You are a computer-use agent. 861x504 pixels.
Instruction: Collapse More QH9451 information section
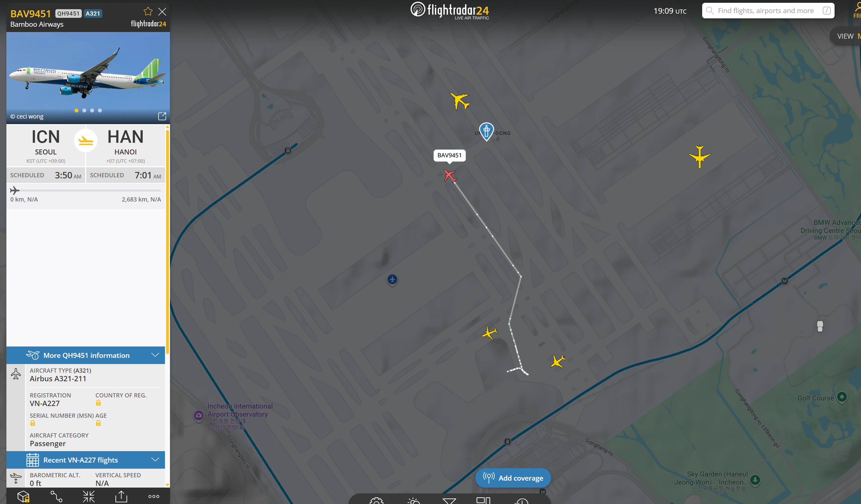coord(155,355)
